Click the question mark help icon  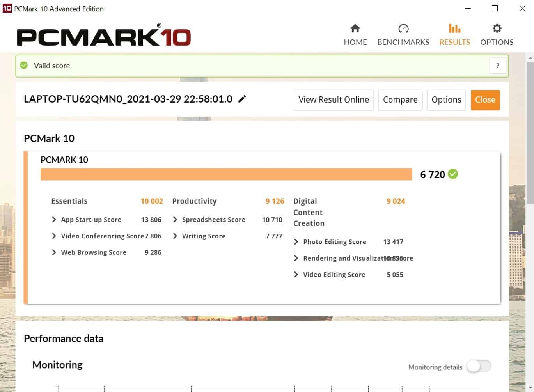(x=497, y=66)
